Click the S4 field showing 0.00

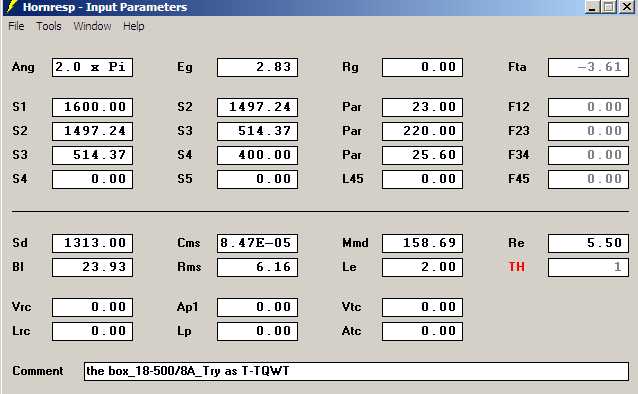click(x=92, y=179)
